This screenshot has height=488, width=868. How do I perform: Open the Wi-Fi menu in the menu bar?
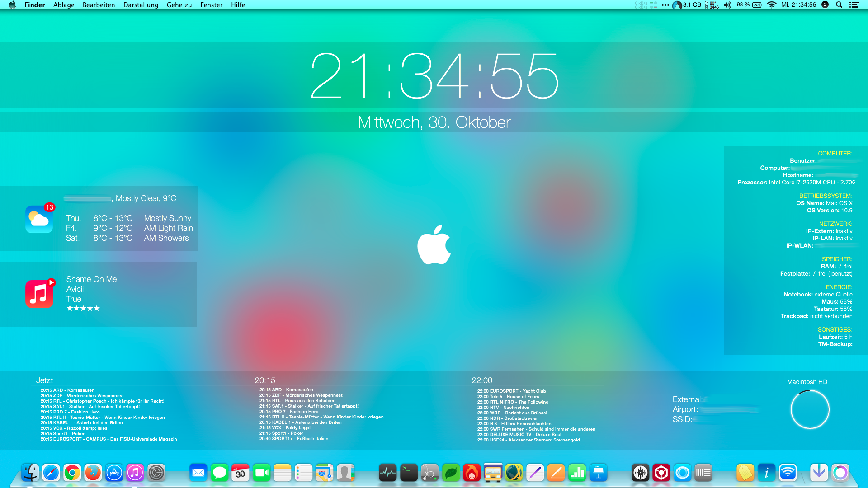[x=771, y=5]
